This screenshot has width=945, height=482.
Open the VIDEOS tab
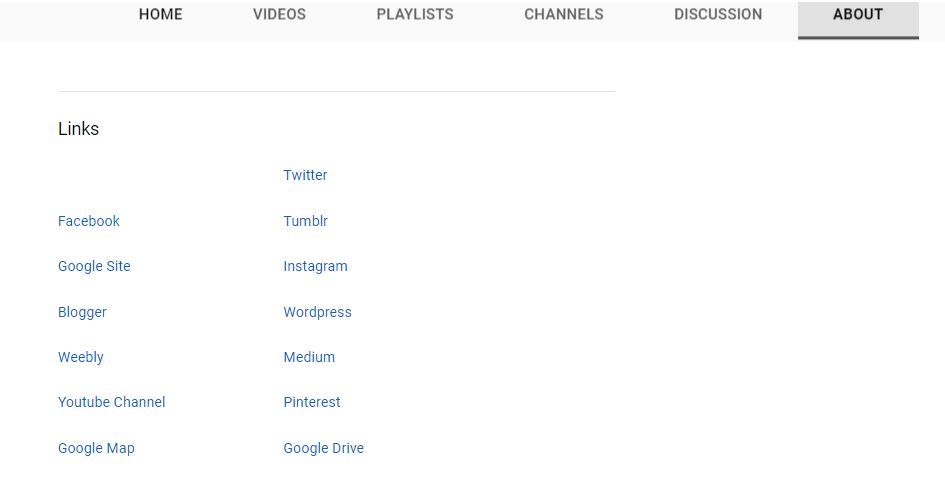coord(279,14)
